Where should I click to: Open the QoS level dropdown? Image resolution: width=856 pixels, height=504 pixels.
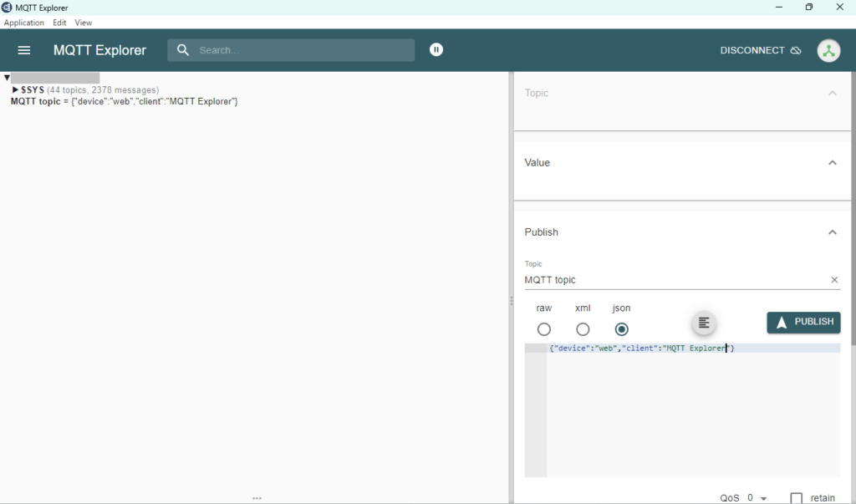click(757, 498)
